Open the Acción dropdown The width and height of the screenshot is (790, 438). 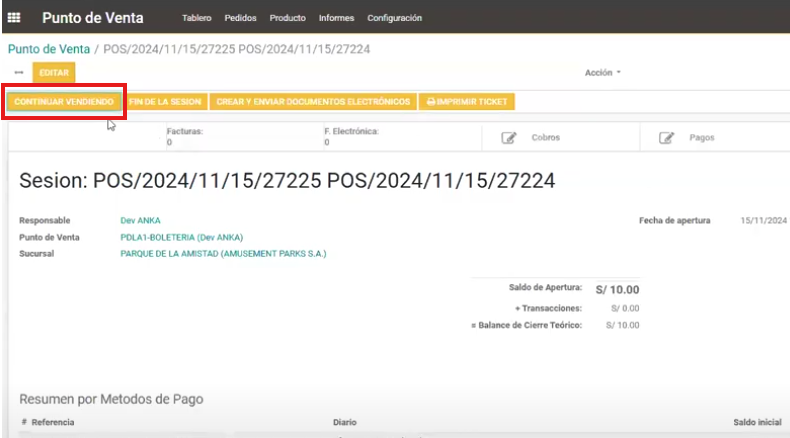pos(602,73)
